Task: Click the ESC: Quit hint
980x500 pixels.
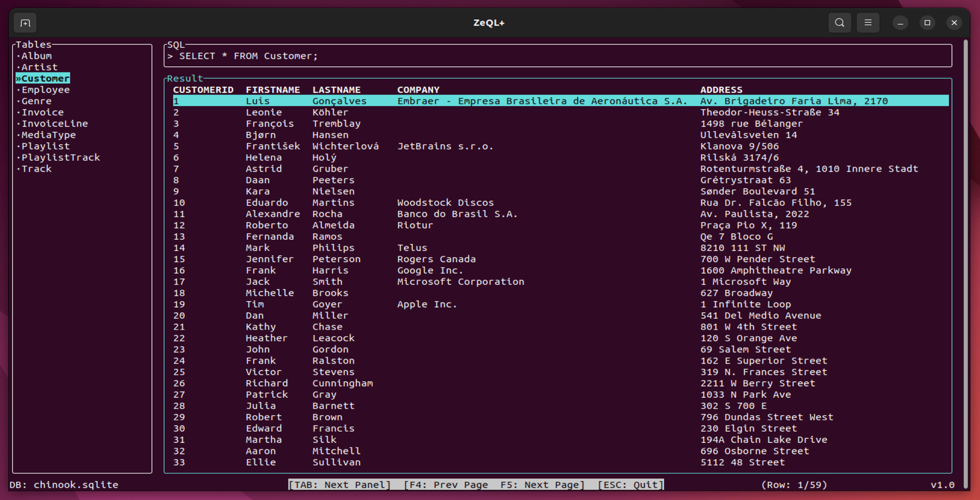Action: 630,485
